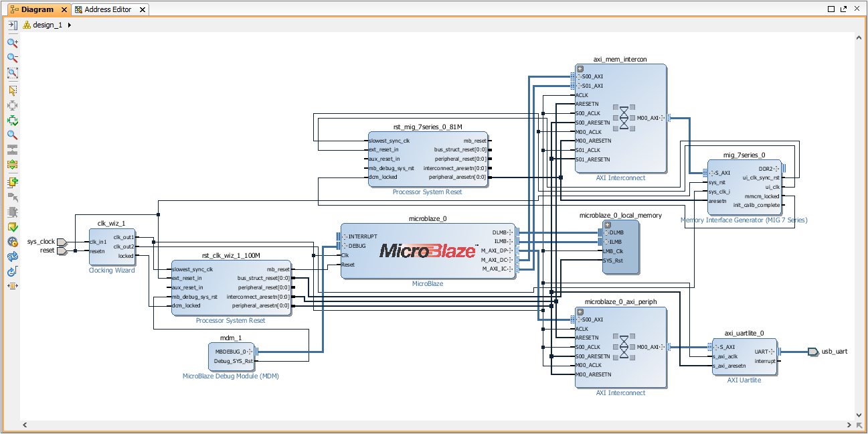This screenshot has width=868, height=434.
Task: Click the mb_reset pin on rst_clk_wiz_1_100M
Action: coord(278,269)
